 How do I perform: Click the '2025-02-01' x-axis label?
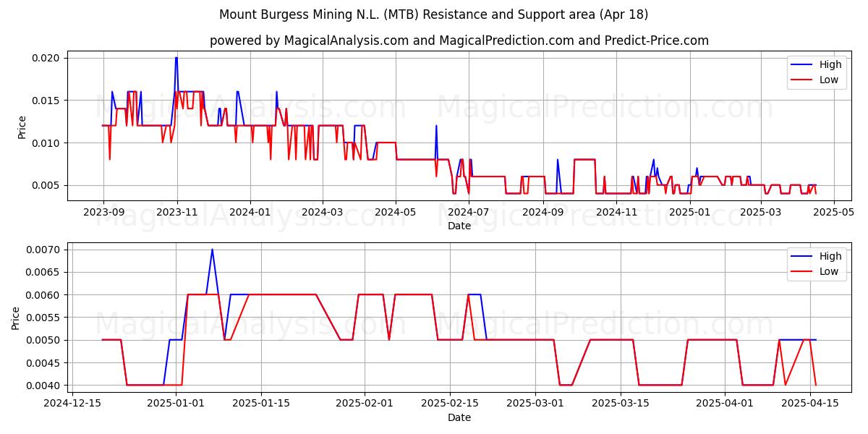click(365, 404)
